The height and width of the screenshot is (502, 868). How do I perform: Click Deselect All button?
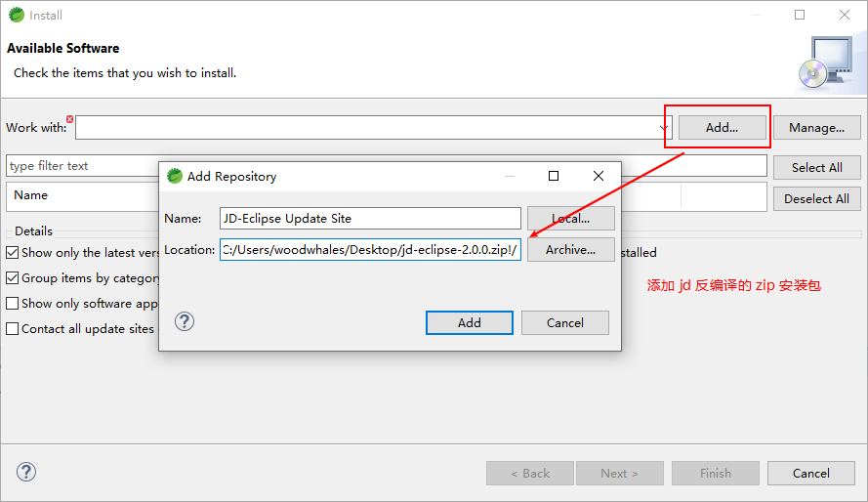pos(817,199)
